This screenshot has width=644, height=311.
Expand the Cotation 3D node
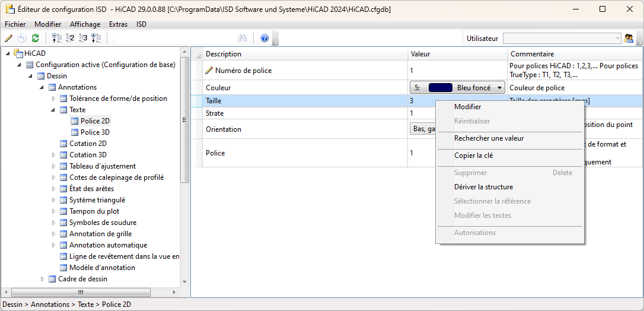[x=53, y=155]
